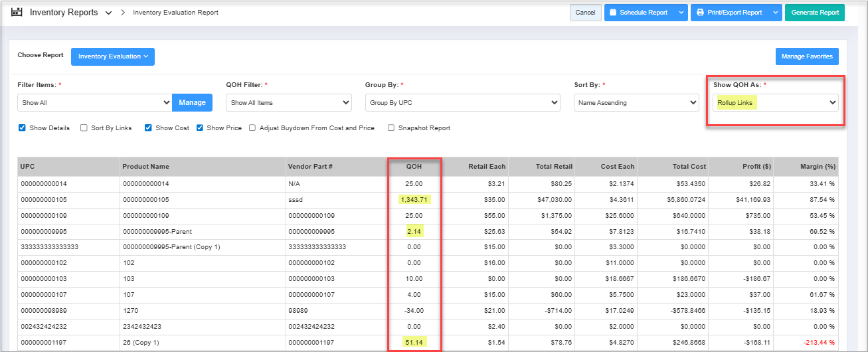Click the calendar icon on Schedule Report

coord(613,13)
